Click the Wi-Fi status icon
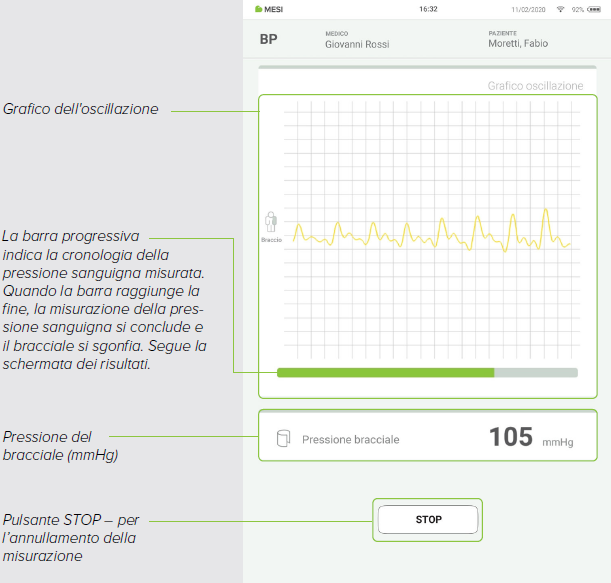 click(x=560, y=9)
